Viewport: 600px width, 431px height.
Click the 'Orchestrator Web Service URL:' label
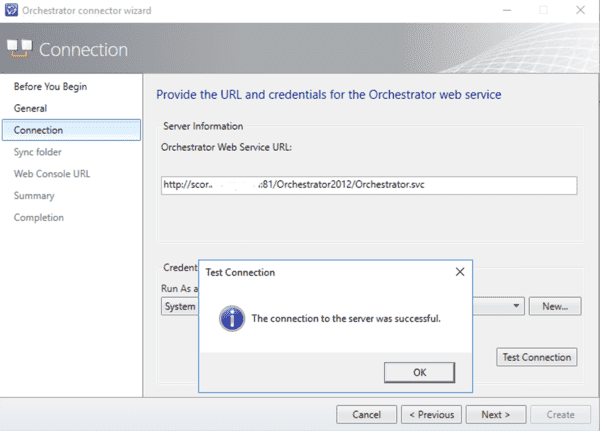click(x=226, y=147)
